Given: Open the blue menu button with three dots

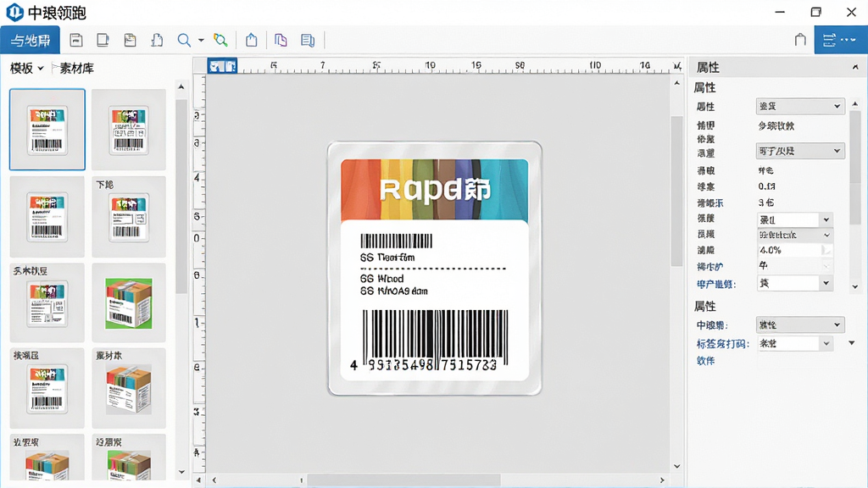Looking at the screenshot, I should [840, 40].
